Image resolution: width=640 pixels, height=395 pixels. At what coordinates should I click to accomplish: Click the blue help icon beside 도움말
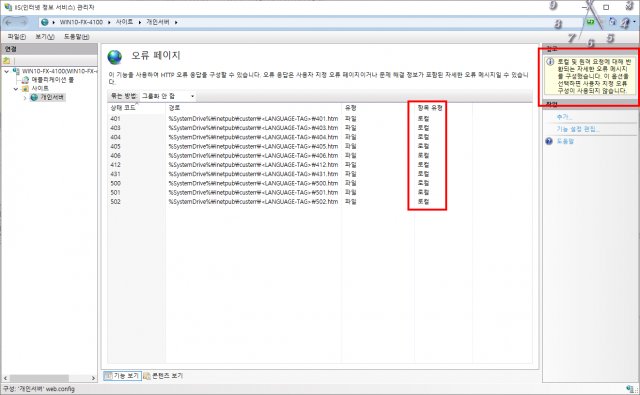click(x=549, y=141)
